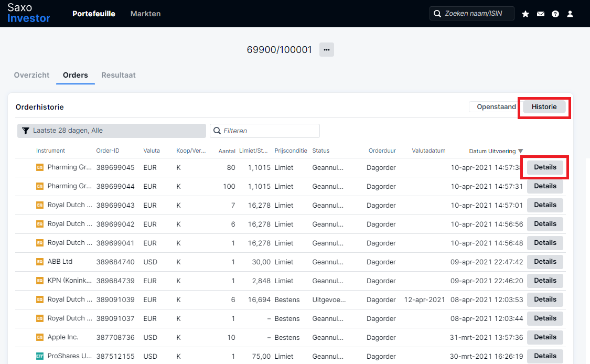This screenshot has width=590, height=364.
Task: Open Details for order 389699043
Action: tap(545, 205)
